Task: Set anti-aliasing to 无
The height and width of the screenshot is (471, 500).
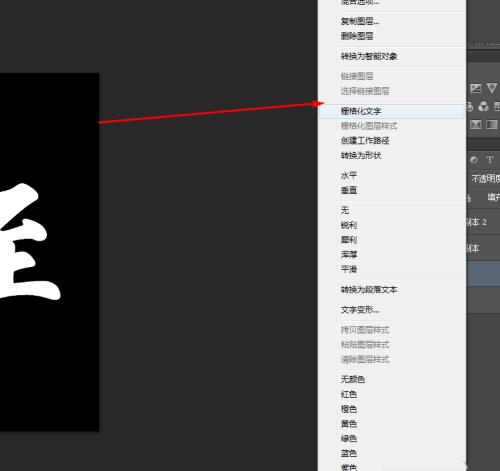Action: click(x=345, y=210)
